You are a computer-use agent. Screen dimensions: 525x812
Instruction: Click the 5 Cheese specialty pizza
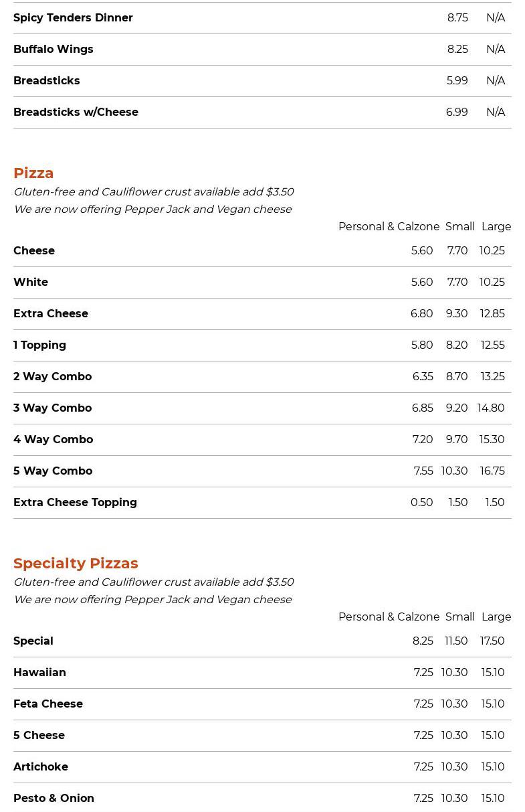pyautogui.click(x=39, y=735)
